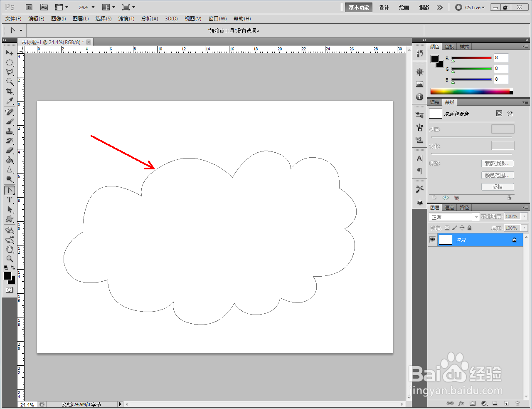Open the Histogram panel icon
Screen dimensions: 532x409
(419, 84)
